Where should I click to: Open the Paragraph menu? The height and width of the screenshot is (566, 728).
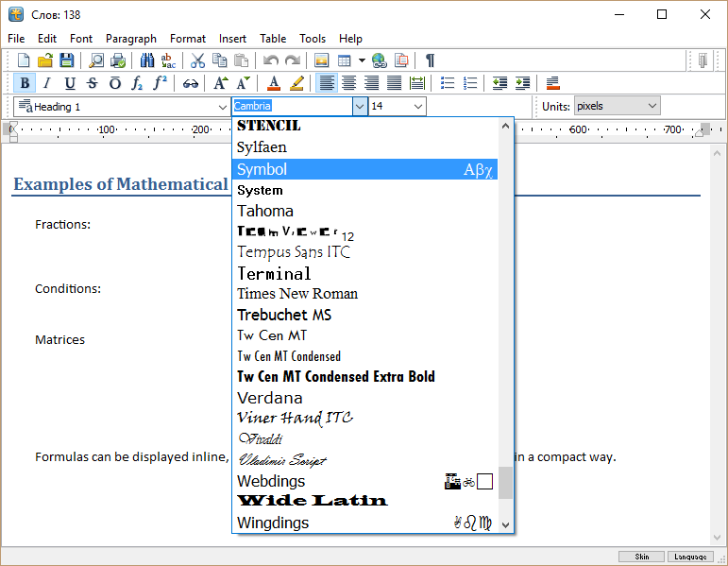pos(131,39)
